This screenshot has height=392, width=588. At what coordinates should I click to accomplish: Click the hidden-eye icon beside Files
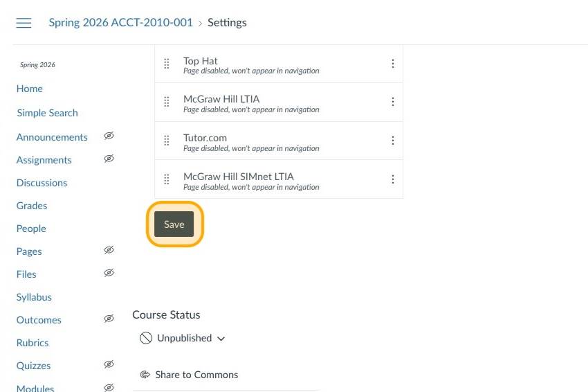click(x=109, y=273)
